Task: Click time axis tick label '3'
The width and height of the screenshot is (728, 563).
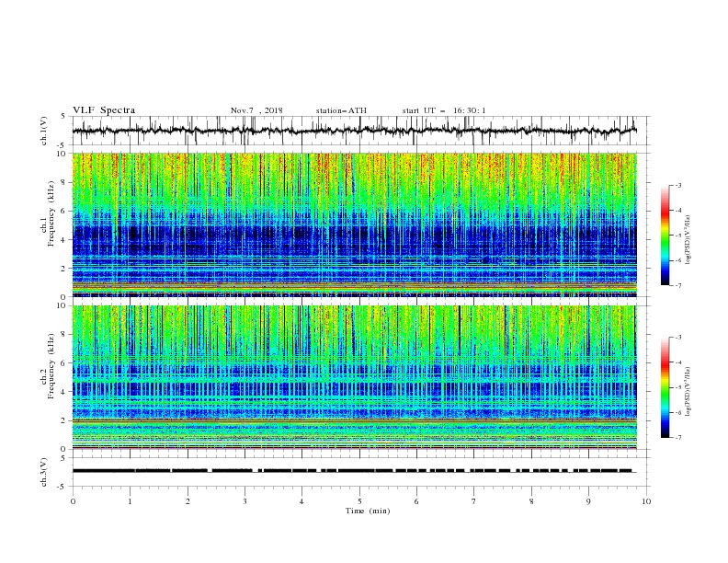Action: [x=245, y=501]
